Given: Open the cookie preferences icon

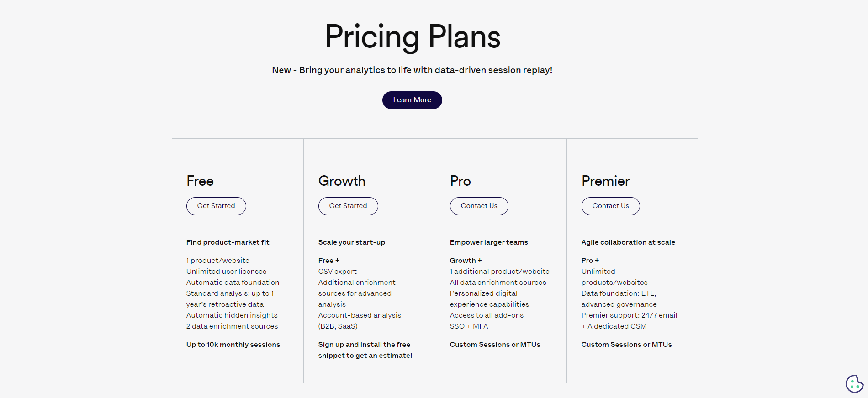Looking at the screenshot, I should (x=854, y=383).
